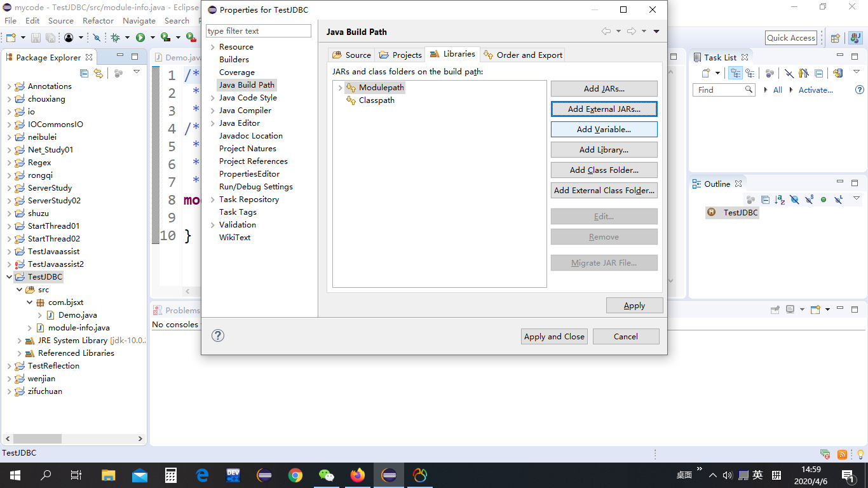The image size is (868, 488).
Task: Open Chrome from the Windows taskbar
Action: [x=295, y=475]
